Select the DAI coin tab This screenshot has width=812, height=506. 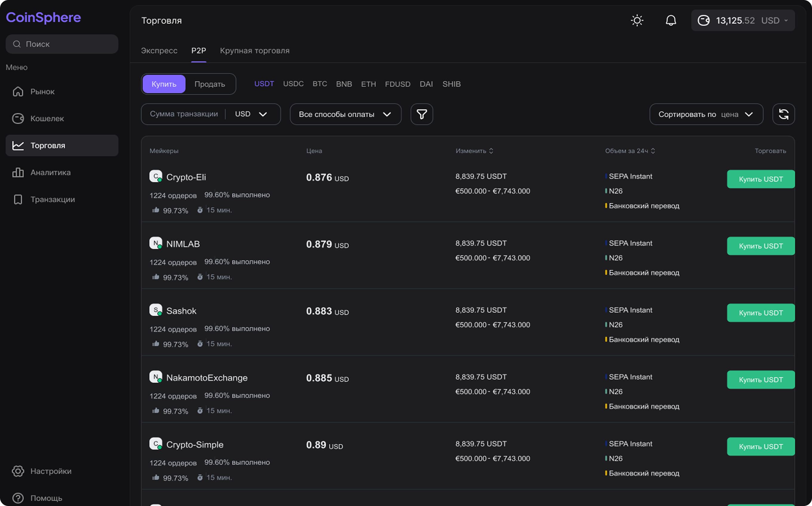(426, 84)
